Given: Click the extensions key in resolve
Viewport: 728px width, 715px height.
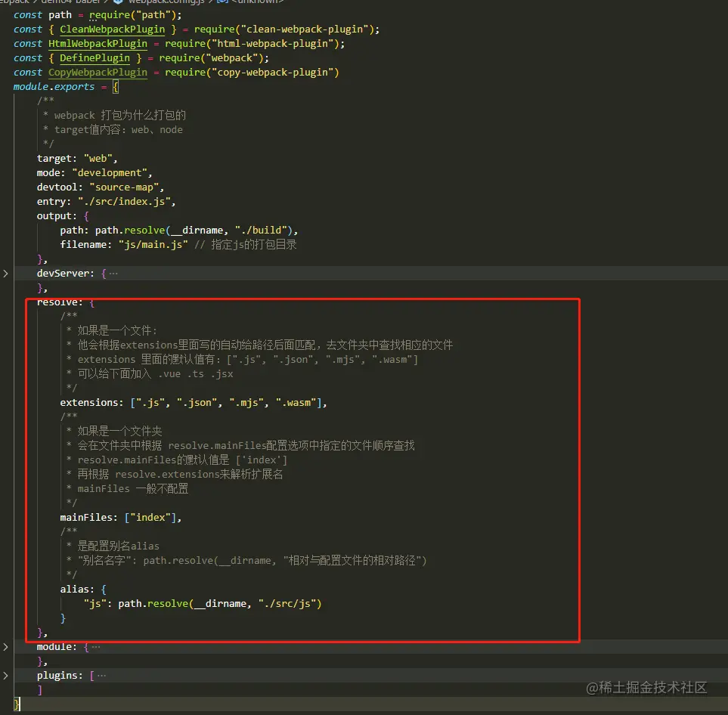Looking at the screenshot, I should tap(89, 403).
